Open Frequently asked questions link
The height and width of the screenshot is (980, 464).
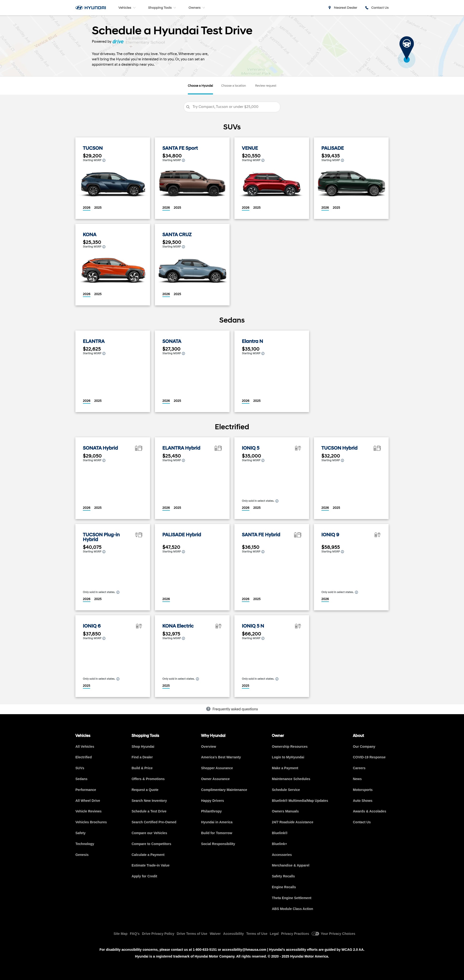click(235, 709)
